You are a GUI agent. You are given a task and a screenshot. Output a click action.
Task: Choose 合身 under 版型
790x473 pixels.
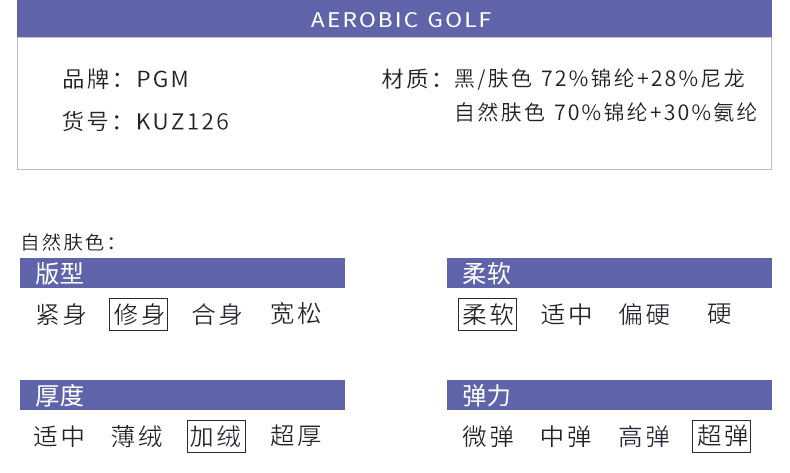[217, 314]
